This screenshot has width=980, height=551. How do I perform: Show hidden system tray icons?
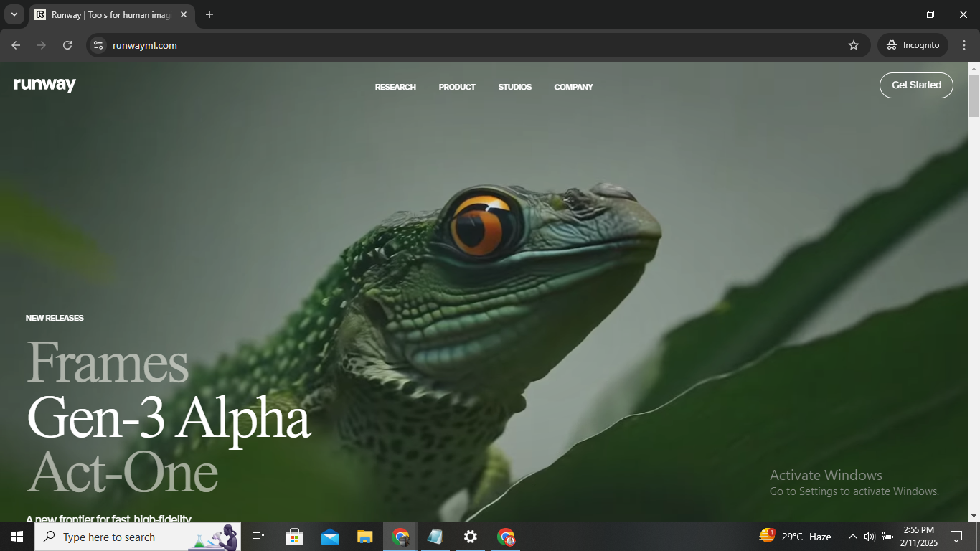click(x=853, y=537)
